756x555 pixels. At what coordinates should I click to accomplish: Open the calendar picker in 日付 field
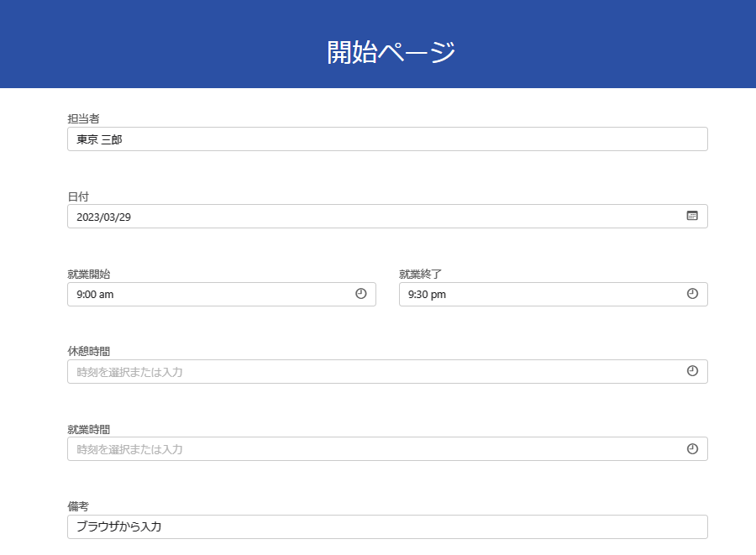tap(692, 216)
